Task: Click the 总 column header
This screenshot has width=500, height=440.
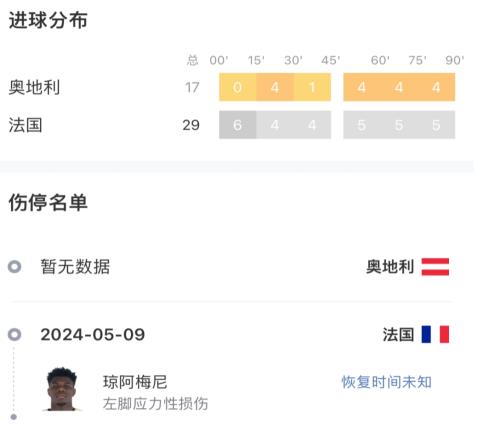Action: pos(192,60)
